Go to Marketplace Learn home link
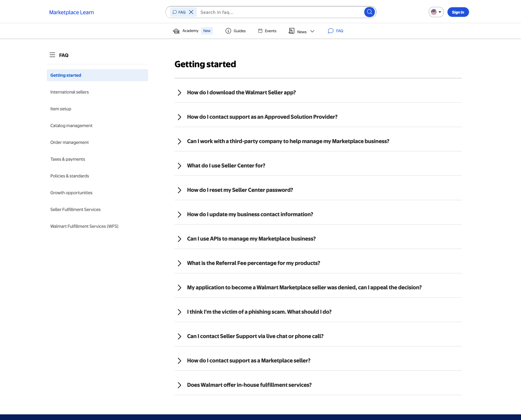Image resolution: width=521 pixels, height=420 pixels. click(71, 12)
